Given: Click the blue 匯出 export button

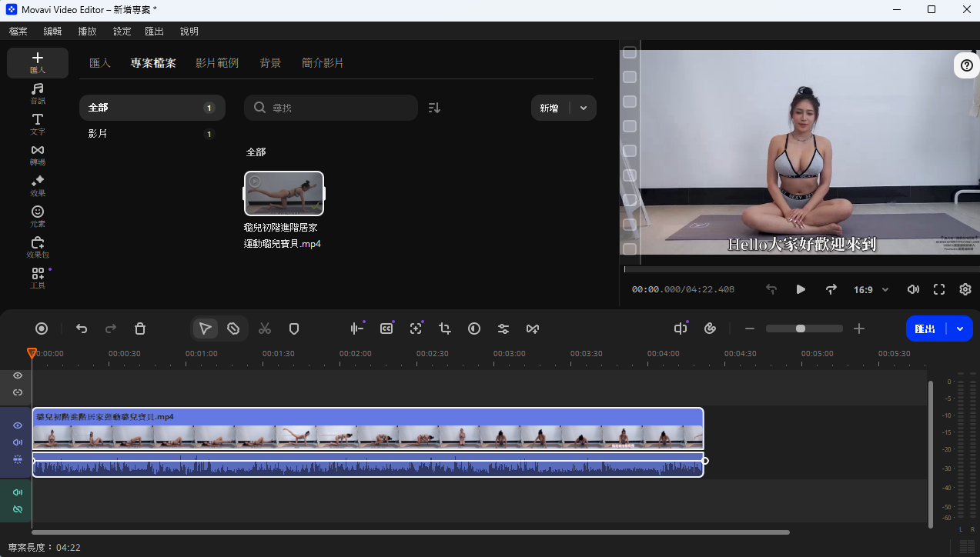Looking at the screenshot, I should point(925,329).
